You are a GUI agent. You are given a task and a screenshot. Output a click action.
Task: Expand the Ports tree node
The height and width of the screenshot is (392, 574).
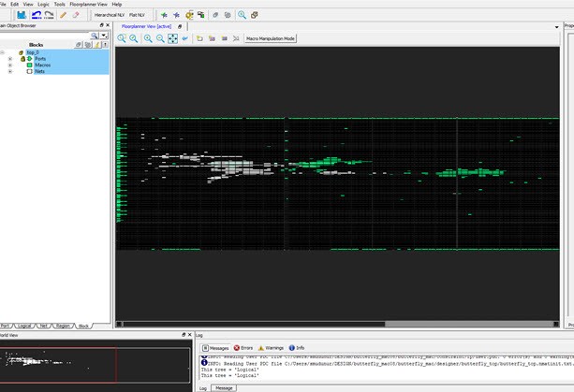(10, 58)
